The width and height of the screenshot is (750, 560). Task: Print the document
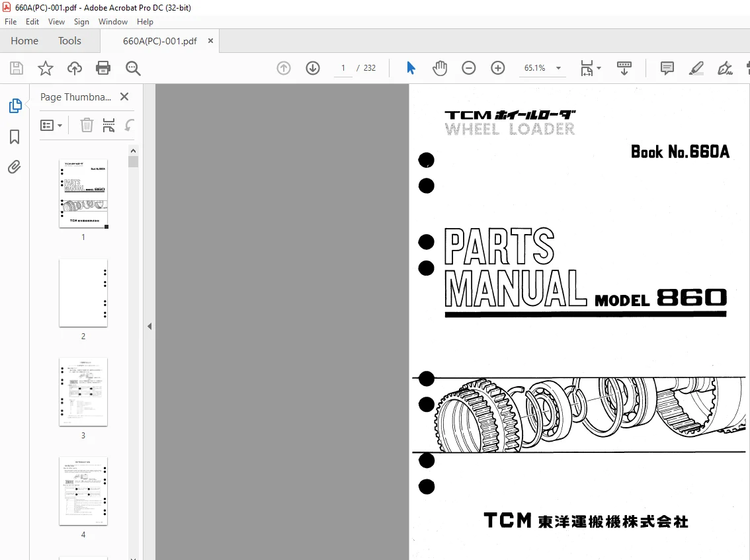click(x=103, y=68)
